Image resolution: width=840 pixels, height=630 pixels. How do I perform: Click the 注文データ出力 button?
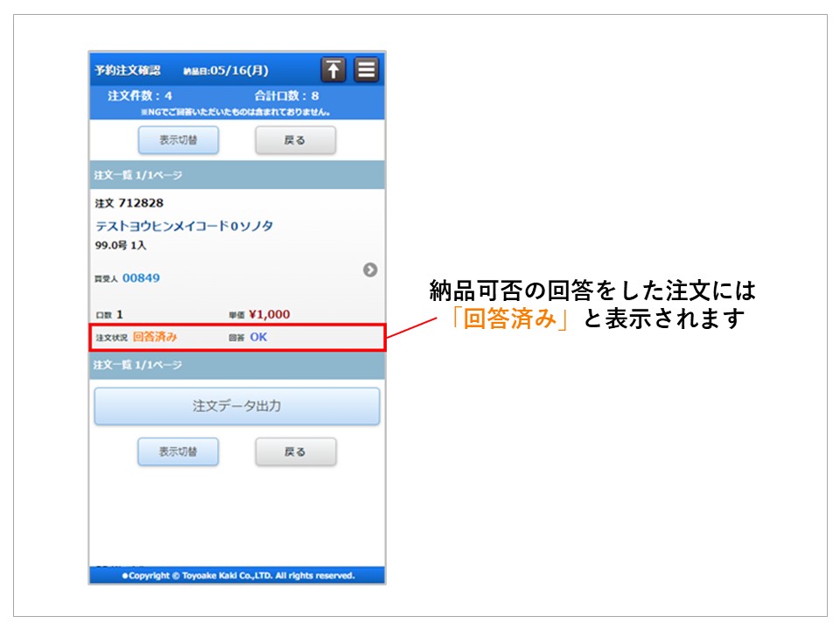pos(237,407)
